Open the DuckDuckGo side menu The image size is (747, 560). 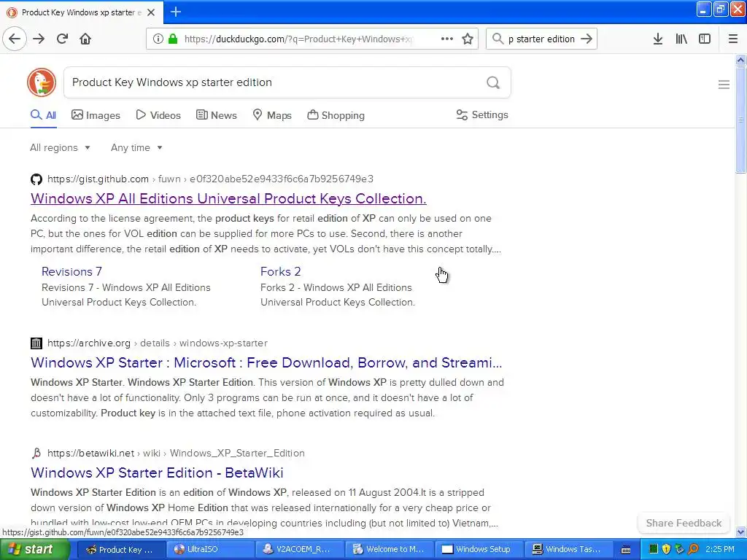(x=724, y=85)
